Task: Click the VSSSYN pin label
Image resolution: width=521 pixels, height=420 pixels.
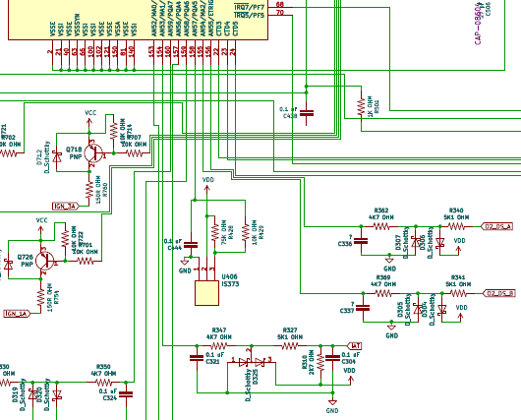Action: click(77, 25)
